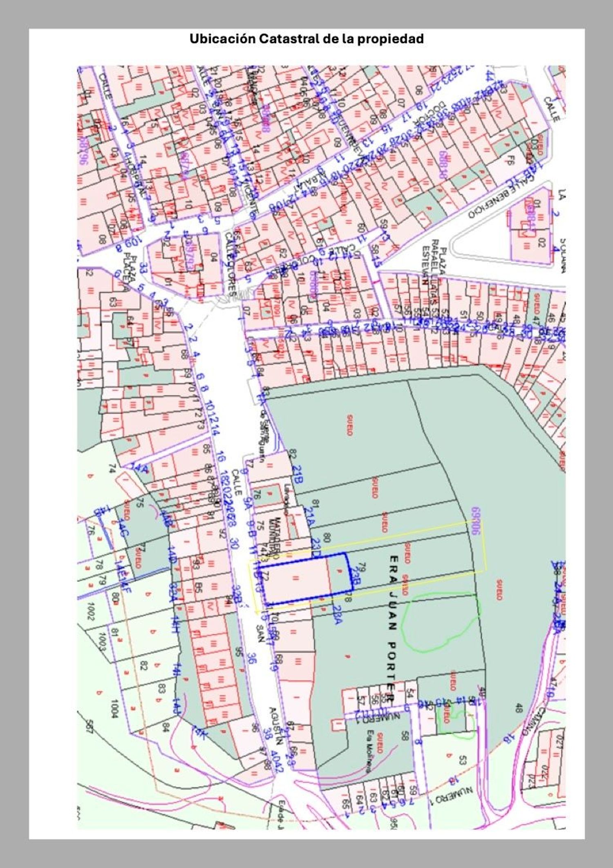The image size is (613, 868).
Task: Click the 'Era Molinera' label
Action: (370, 751)
